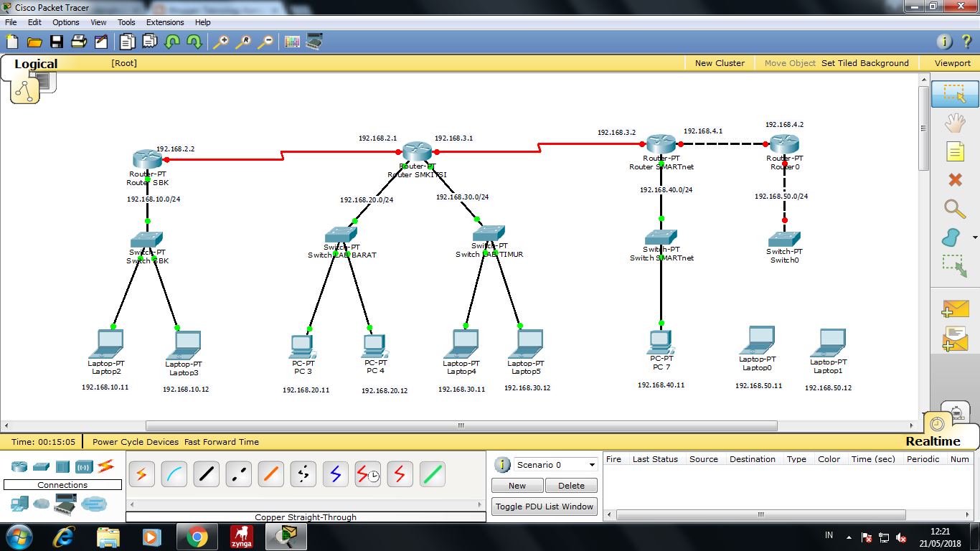The height and width of the screenshot is (551, 980).
Task: Pick the Delete tool red X
Action: click(x=956, y=180)
